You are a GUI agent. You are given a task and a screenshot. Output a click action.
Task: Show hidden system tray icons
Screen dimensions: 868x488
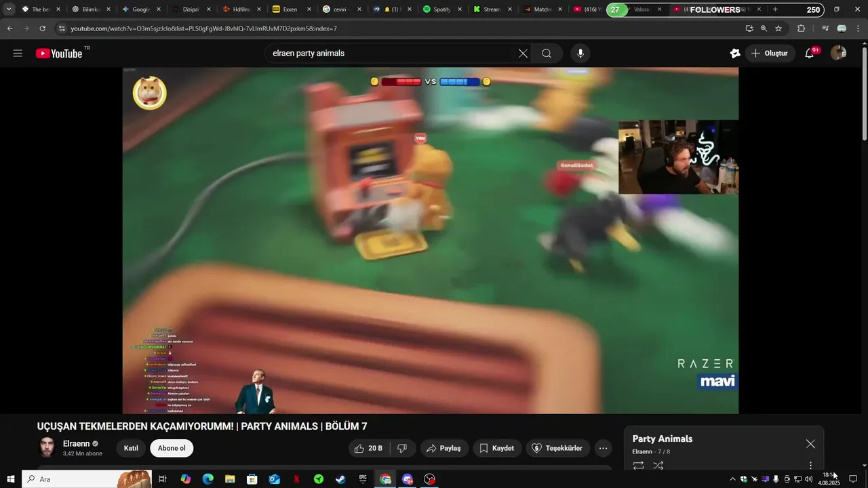click(732, 479)
